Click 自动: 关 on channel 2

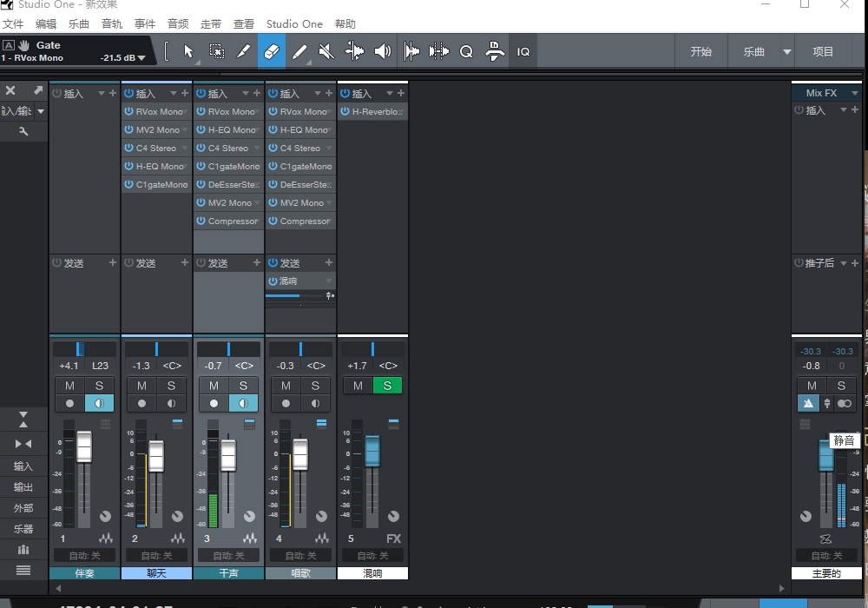pyautogui.click(x=156, y=555)
